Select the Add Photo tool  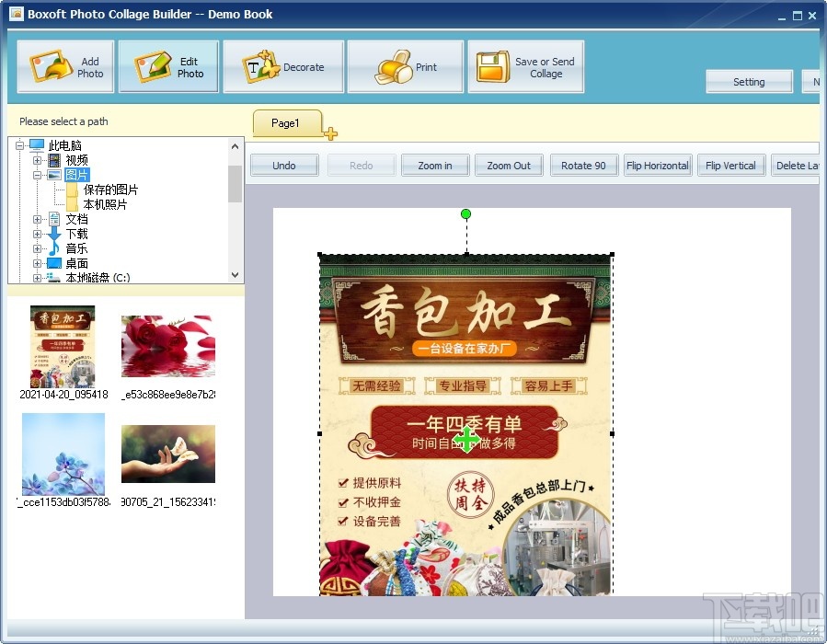pyautogui.click(x=64, y=64)
